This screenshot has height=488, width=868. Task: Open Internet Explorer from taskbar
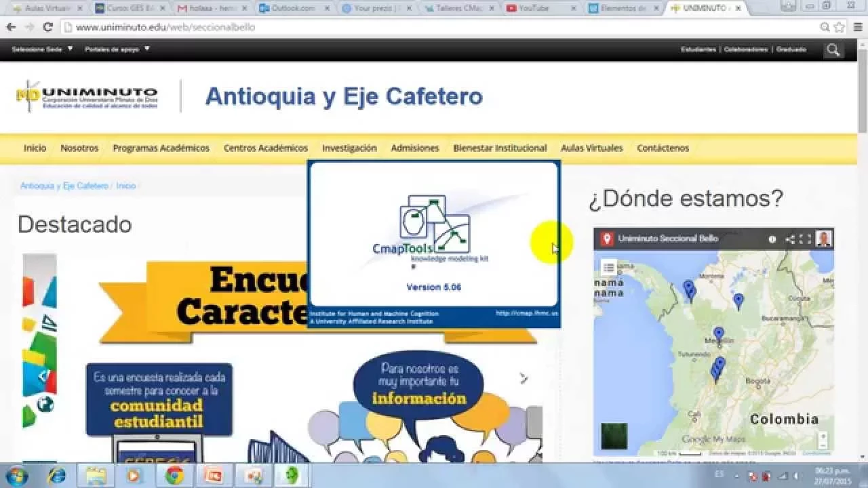point(56,476)
